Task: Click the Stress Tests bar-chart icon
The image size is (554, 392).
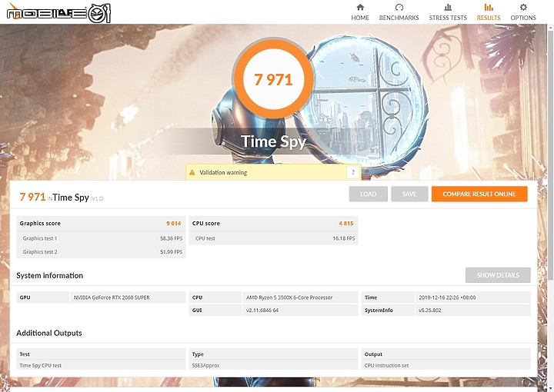Action: (448, 7)
